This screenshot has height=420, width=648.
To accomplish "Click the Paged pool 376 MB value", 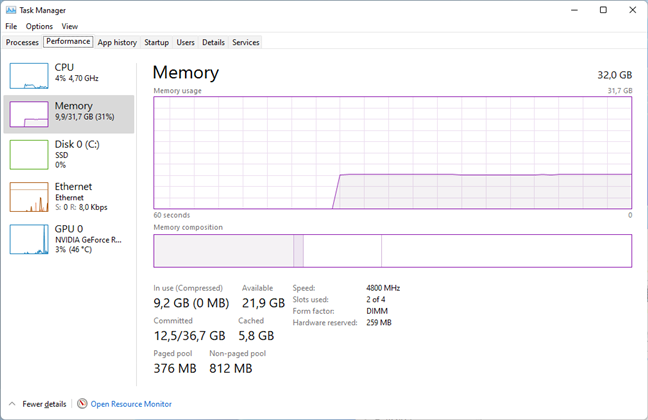I will pyautogui.click(x=175, y=368).
